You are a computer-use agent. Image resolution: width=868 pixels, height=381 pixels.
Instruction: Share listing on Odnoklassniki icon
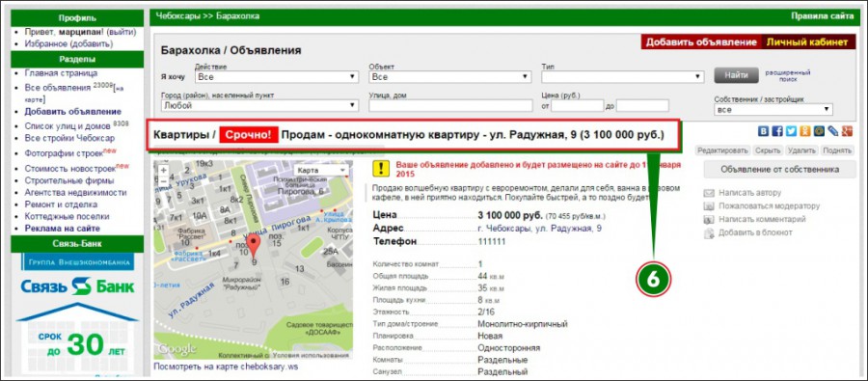coord(805,131)
